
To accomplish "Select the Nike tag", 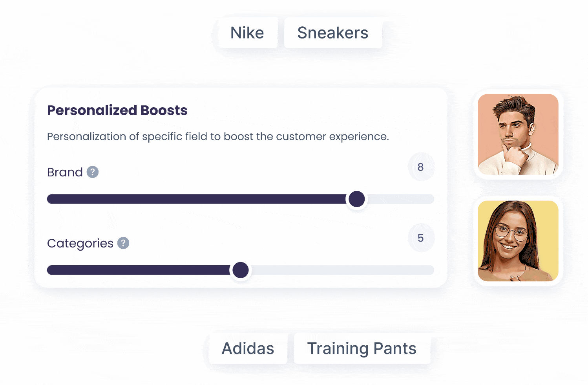I will pos(247,33).
